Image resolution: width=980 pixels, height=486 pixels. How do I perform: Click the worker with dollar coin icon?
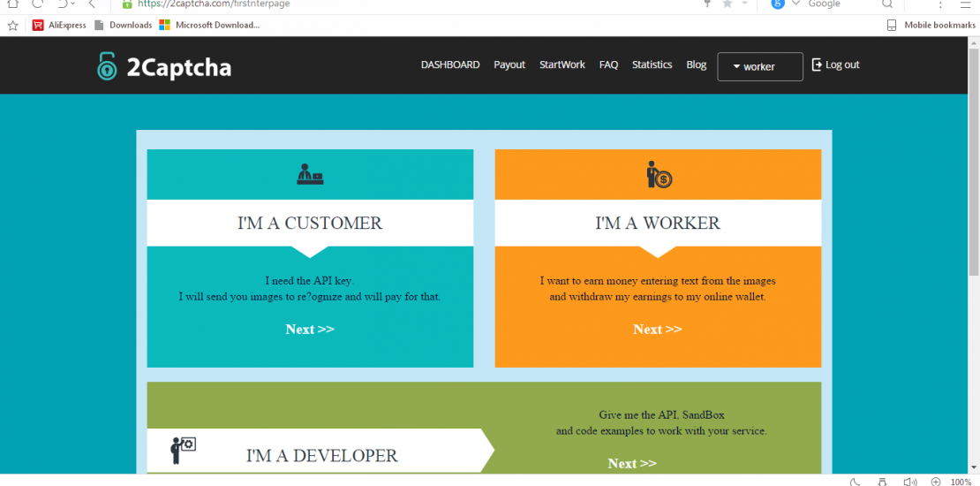point(659,175)
